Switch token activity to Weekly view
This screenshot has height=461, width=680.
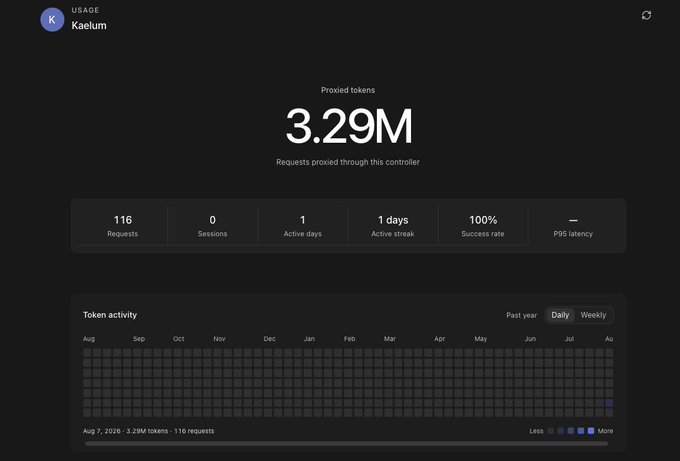[593, 315]
